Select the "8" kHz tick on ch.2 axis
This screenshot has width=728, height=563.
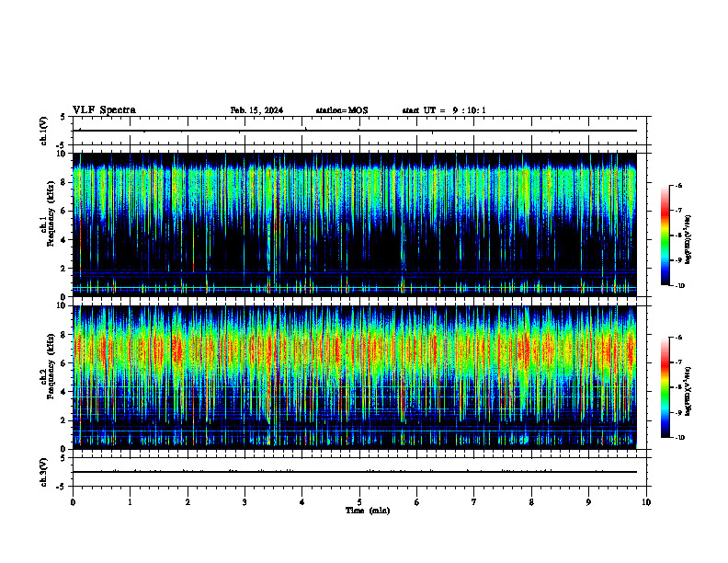(x=64, y=335)
